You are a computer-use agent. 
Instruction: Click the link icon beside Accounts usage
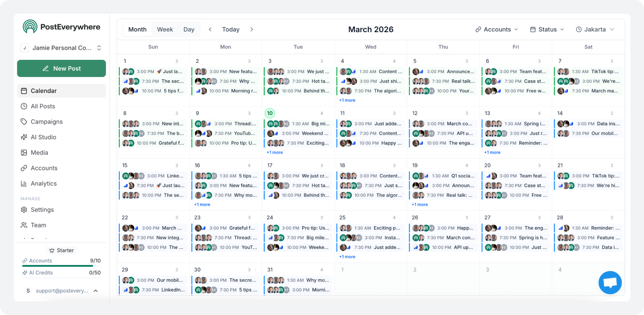point(25,261)
